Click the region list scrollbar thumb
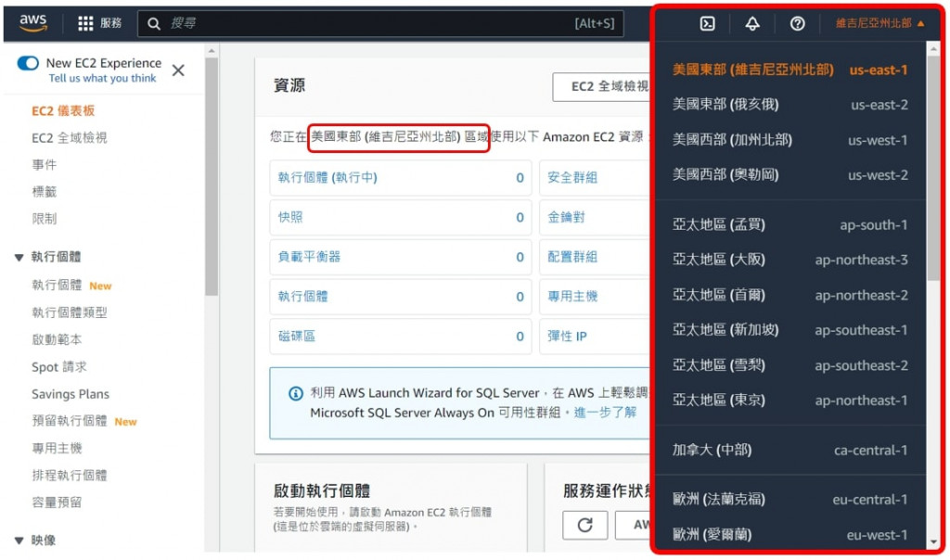Screen dimensions: 950x560 click(933, 169)
